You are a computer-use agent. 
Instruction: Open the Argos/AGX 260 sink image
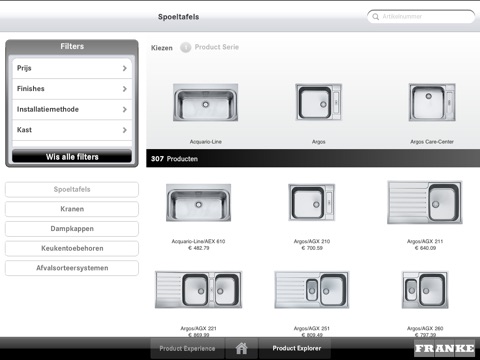tap(425, 290)
